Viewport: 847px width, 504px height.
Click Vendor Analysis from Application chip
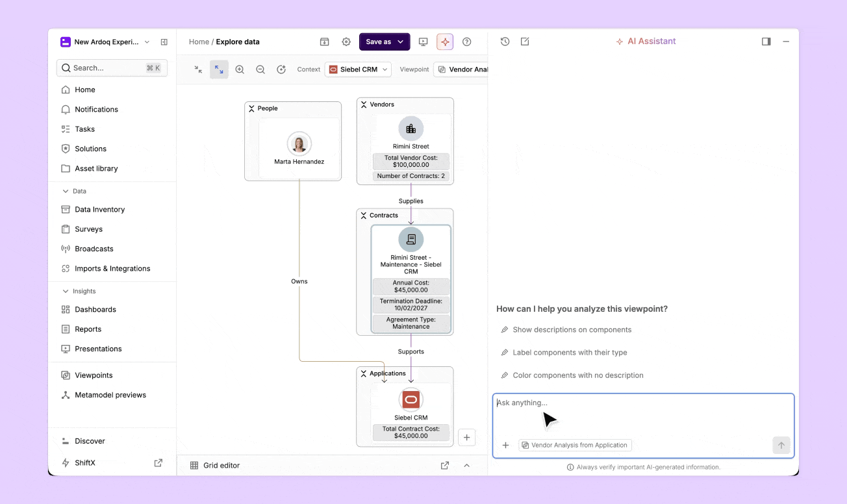point(575,446)
